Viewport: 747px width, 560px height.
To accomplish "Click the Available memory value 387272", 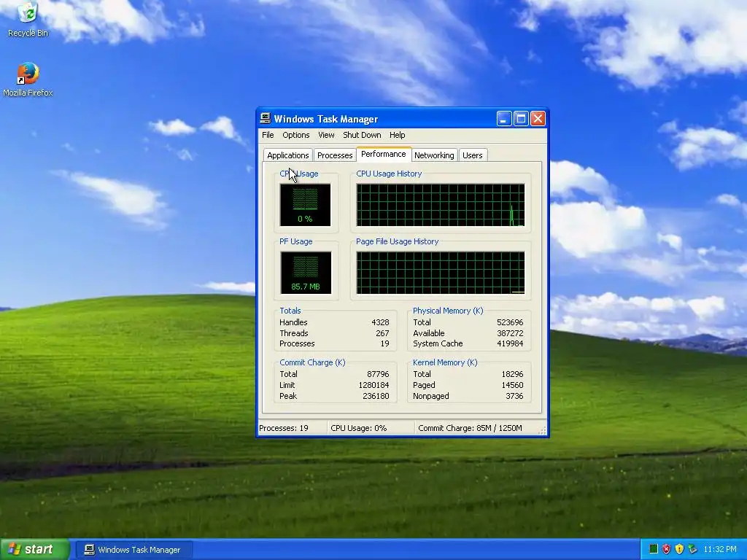I will [x=510, y=333].
